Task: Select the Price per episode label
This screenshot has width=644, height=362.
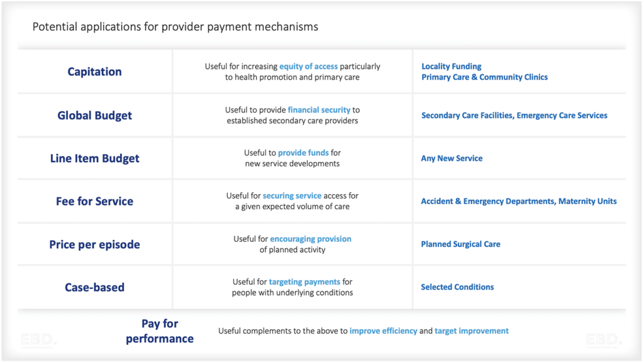Action: click(x=94, y=244)
